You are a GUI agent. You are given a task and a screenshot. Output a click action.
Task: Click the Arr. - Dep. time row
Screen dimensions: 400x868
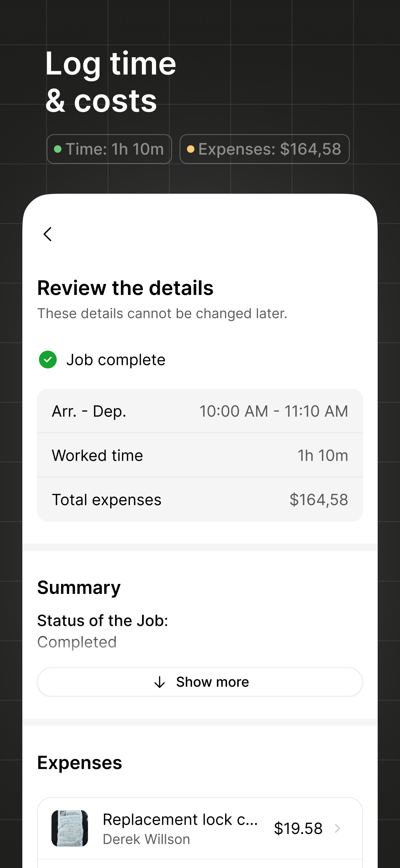tap(200, 411)
